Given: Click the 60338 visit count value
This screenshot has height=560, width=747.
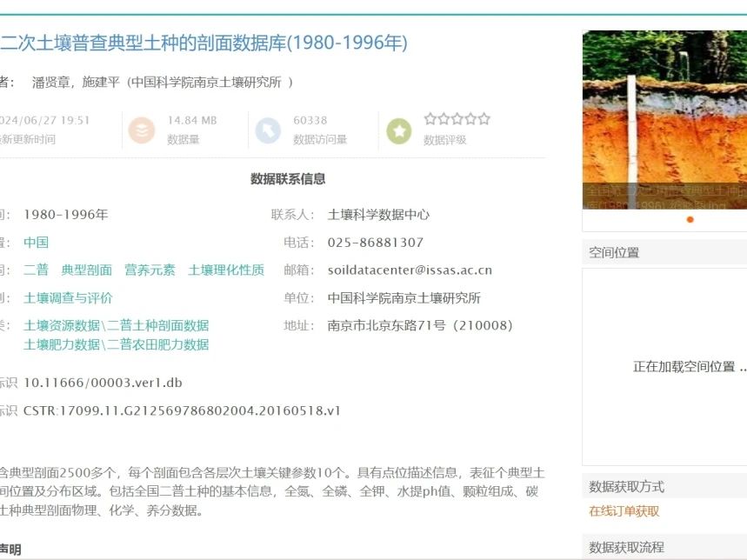Looking at the screenshot, I should click(310, 121).
